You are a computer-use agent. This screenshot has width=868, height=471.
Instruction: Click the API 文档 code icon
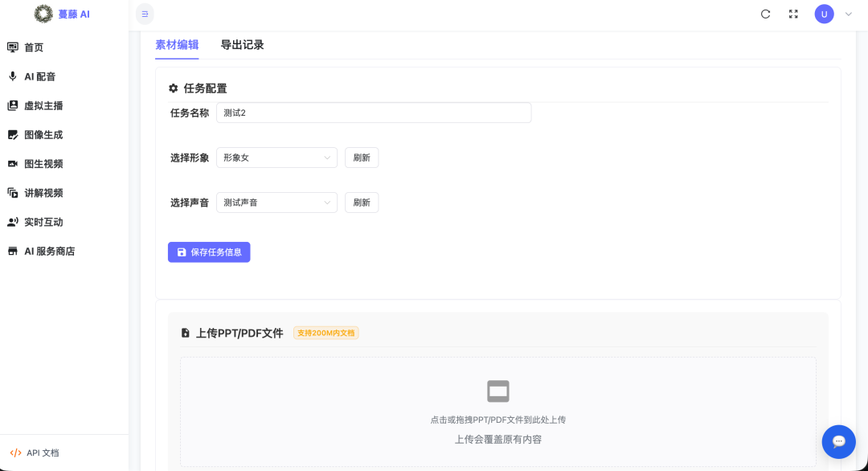coord(15,453)
